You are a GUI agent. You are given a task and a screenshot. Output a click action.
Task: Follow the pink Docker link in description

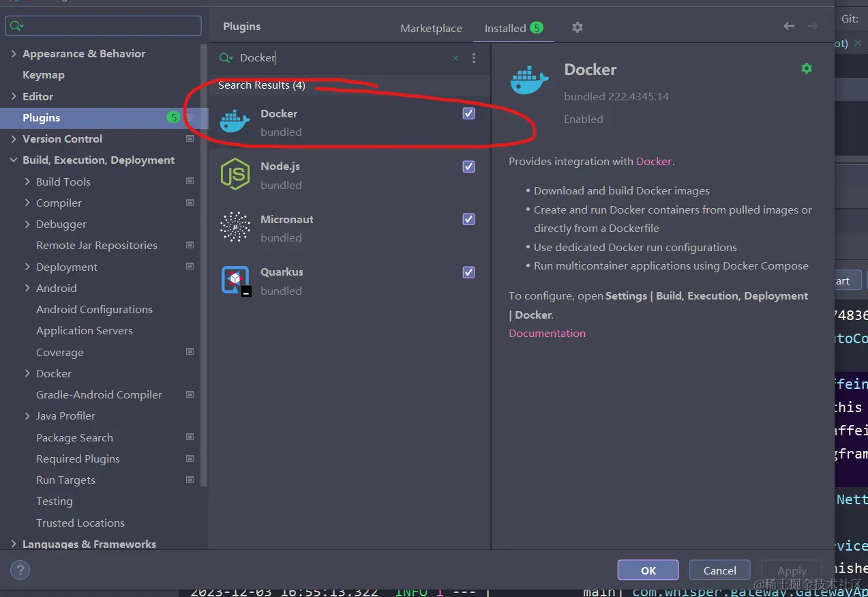point(654,162)
